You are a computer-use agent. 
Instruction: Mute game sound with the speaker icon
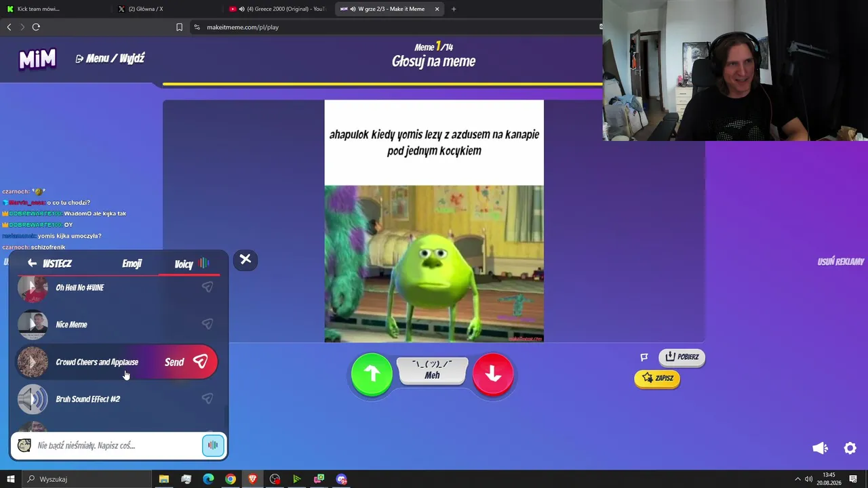820,448
